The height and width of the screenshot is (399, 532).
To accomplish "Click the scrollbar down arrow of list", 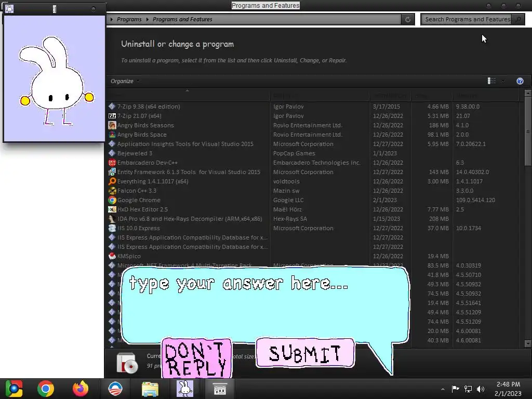I will click(528, 343).
